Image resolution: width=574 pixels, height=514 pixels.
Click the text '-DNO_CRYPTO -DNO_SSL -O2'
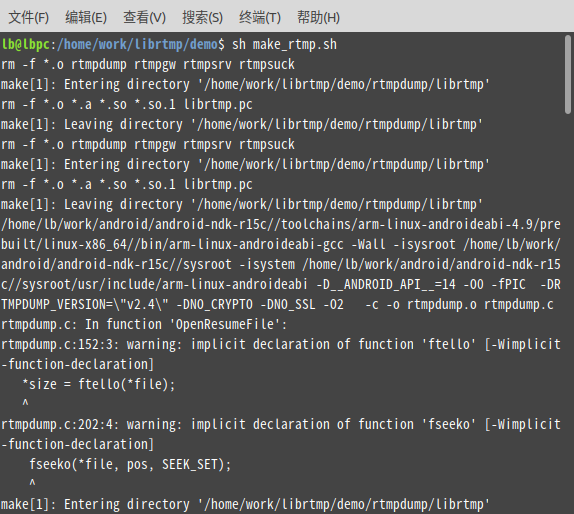pyautogui.click(x=260, y=304)
